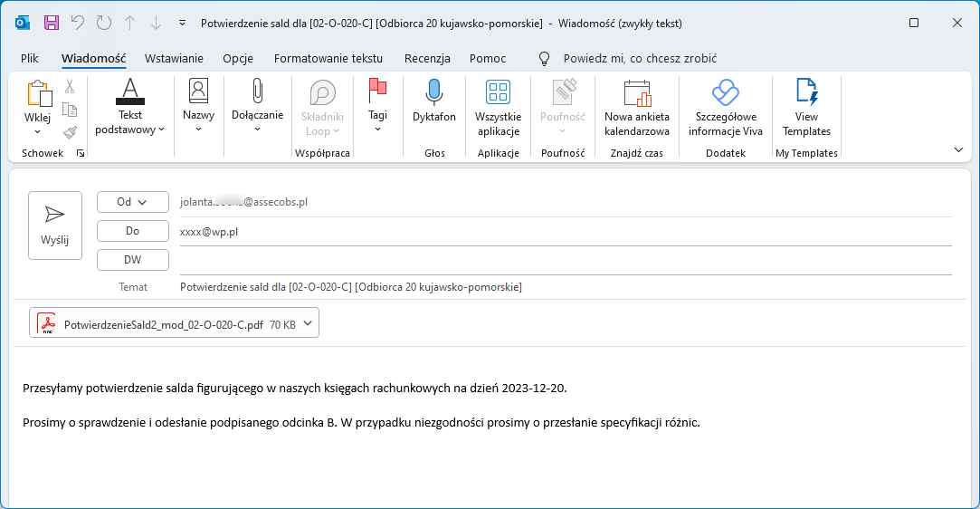Click the Save icon in title bar

tap(52, 24)
